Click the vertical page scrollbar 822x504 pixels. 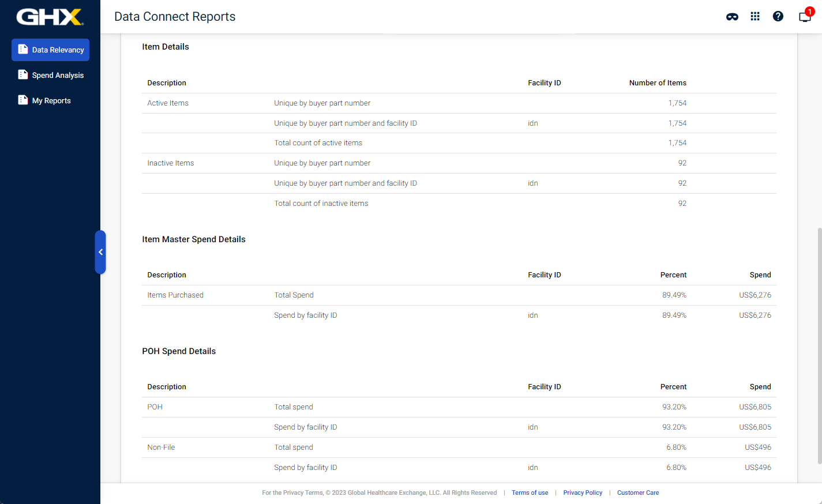pyautogui.click(x=819, y=346)
